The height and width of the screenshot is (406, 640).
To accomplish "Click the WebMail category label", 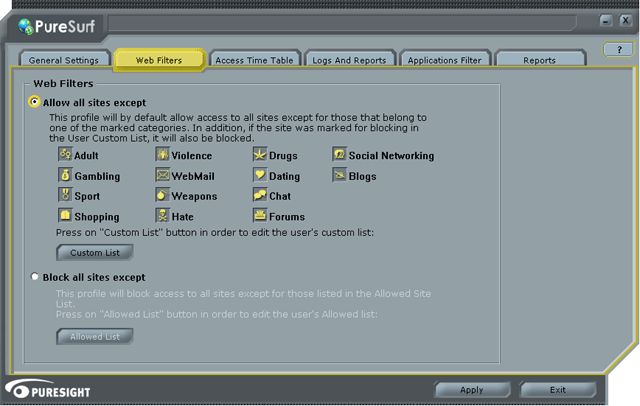I will coord(193,176).
